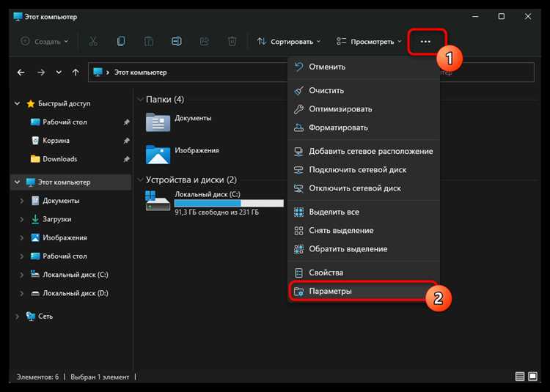Click the Рабочий стол pin icon
This screenshot has height=392, width=550.
pos(127,122)
